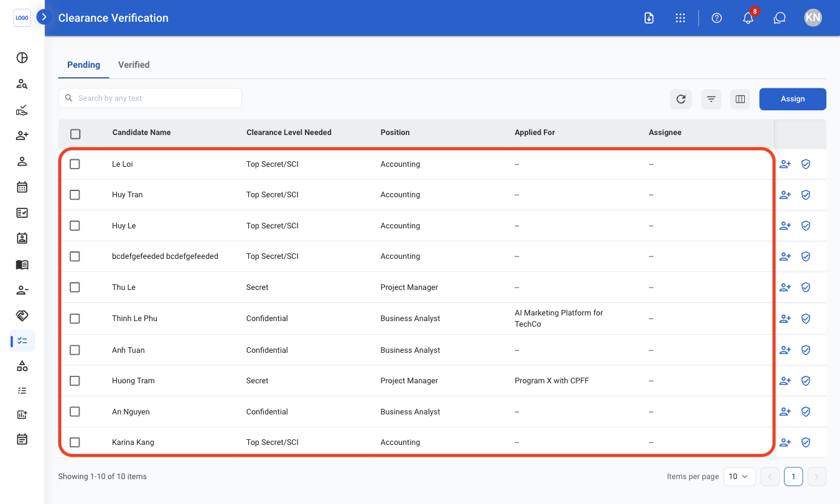Click assign-user icon for Anh Tuan row
The image size is (840, 504).
click(x=785, y=350)
